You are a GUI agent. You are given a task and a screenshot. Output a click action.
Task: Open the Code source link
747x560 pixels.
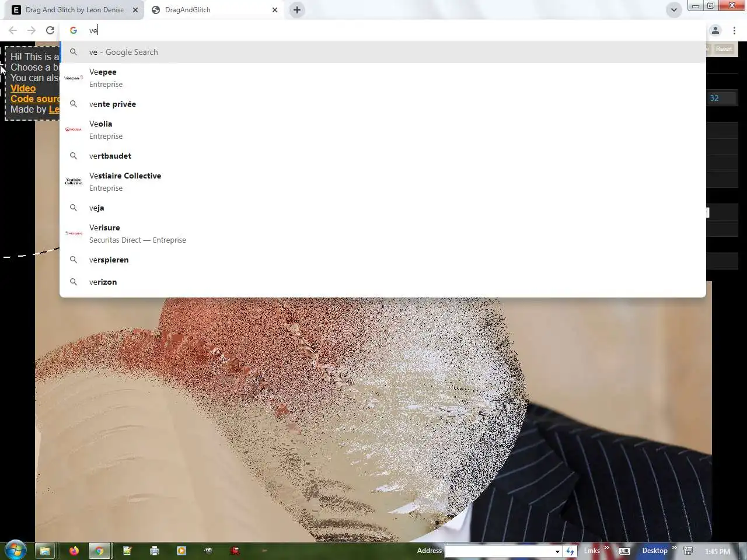pos(35,99)
